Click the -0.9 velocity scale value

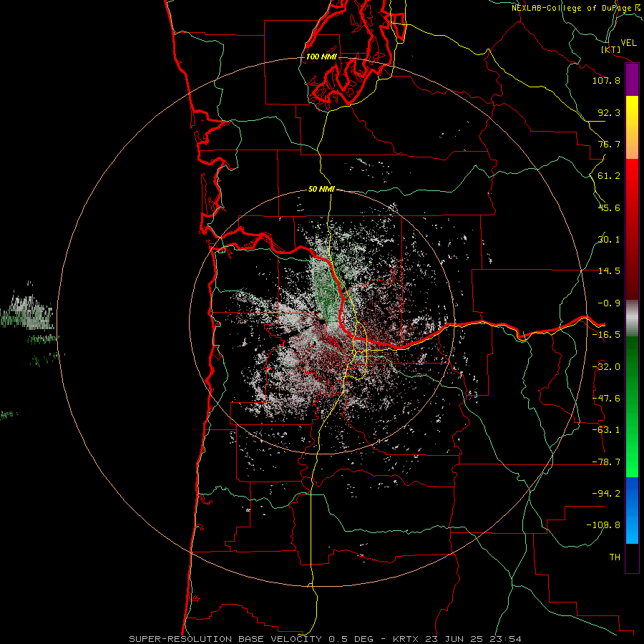pos(609,303)
